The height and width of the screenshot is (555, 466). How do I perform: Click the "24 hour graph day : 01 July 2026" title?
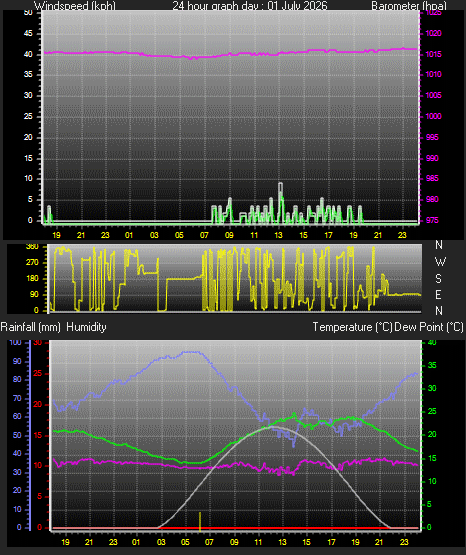(x=250, y=6)
